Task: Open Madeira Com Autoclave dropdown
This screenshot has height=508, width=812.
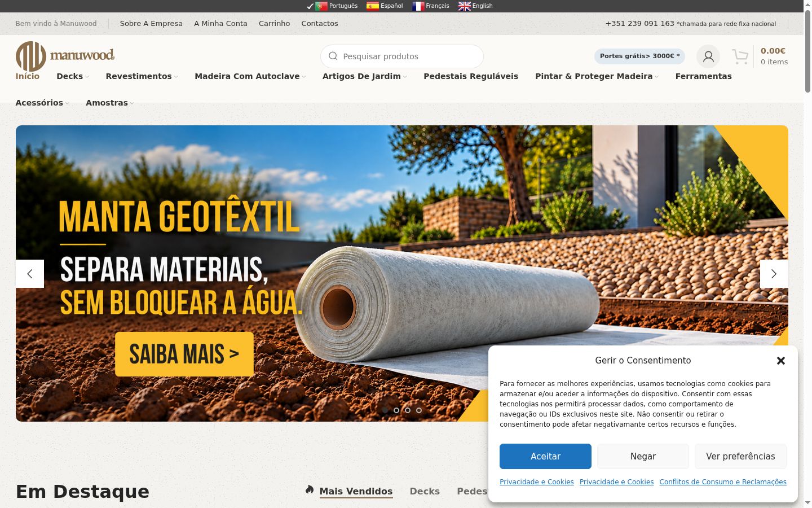Action: pos(250,76)
